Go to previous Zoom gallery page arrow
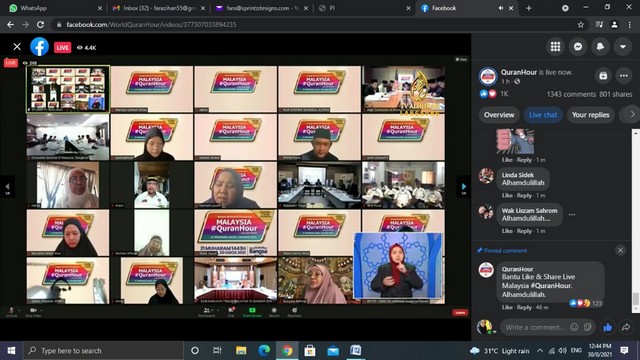The image size is (640, 360). click(x=7, y=187)
